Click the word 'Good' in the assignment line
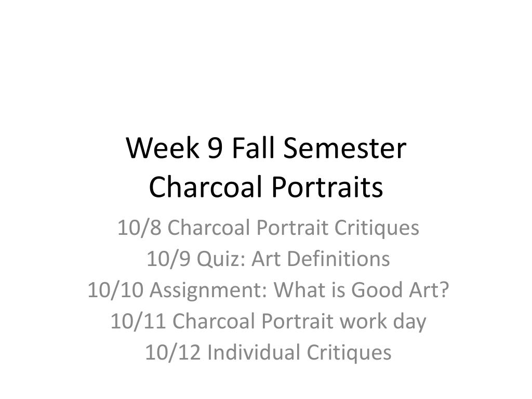Viewport: 532px width, 399px height. (x=377, y=290)
